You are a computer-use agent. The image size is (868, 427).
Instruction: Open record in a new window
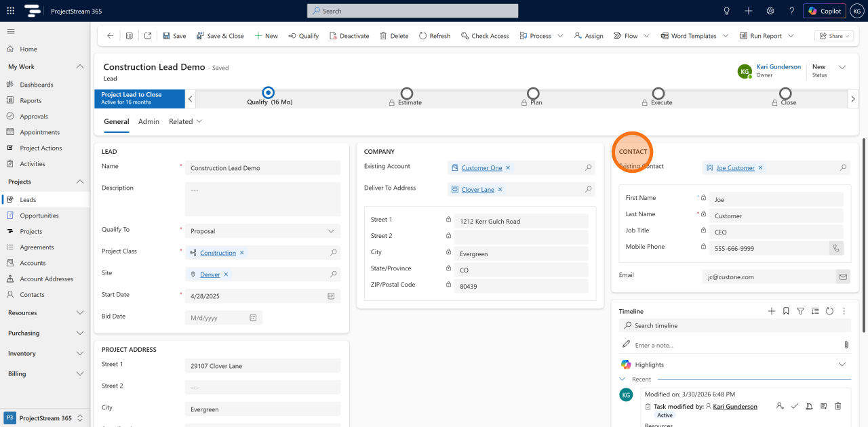click(148, 36)
